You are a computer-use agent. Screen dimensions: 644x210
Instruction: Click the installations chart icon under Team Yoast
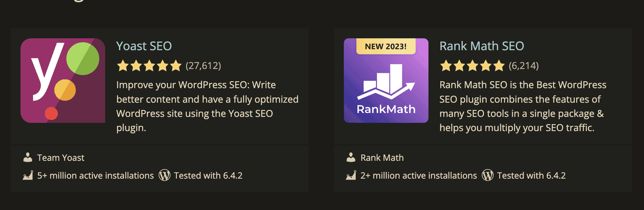pos(28,175)
